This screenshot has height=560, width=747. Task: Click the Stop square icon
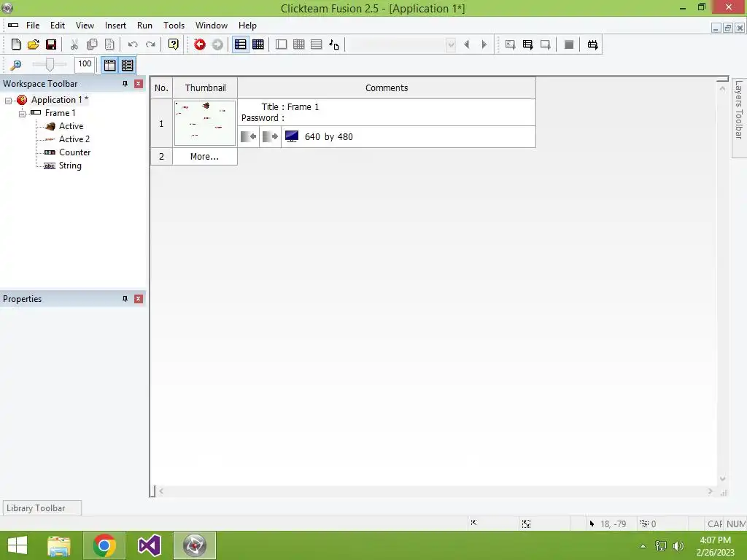click(x=569, y=44)
